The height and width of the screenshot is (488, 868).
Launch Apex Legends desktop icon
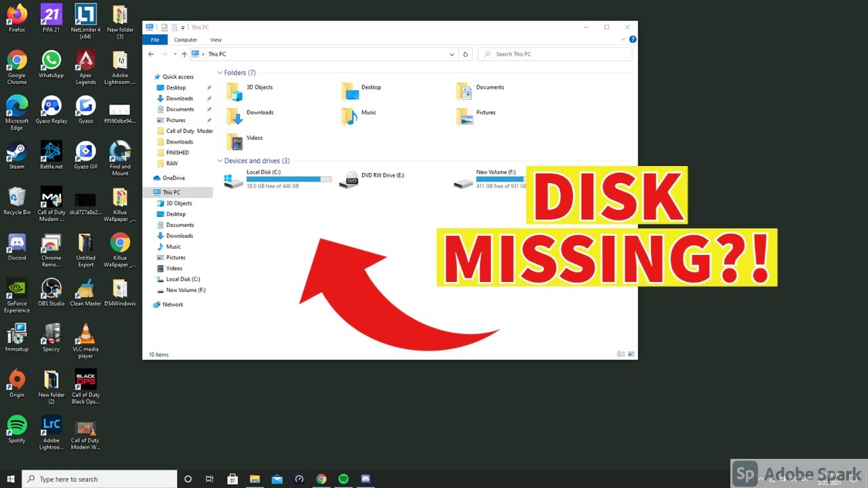85,67
